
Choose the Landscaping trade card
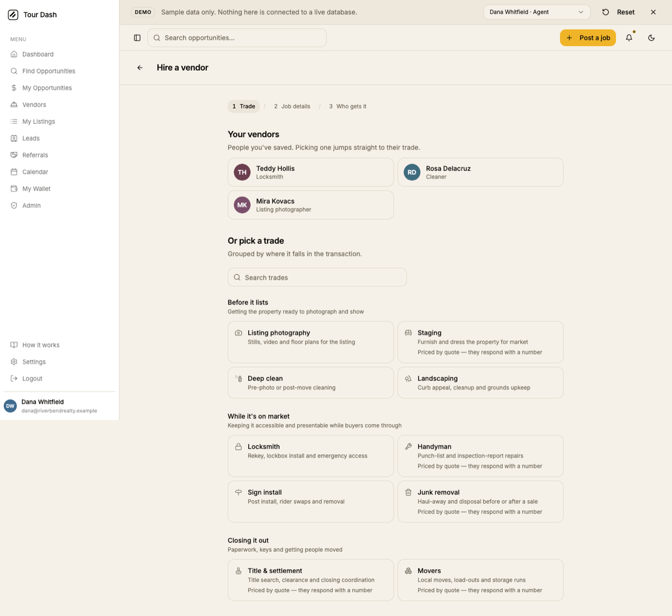point(480,383)
